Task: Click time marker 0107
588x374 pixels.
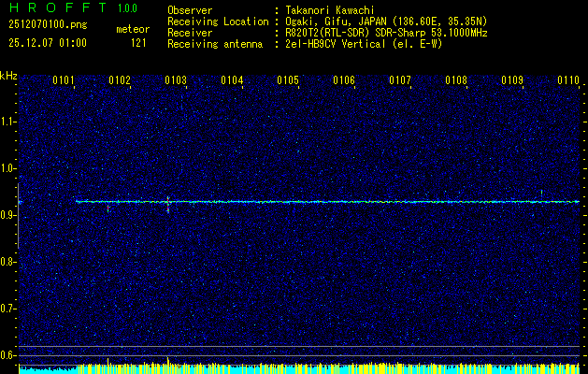Action: pos(400,79)
